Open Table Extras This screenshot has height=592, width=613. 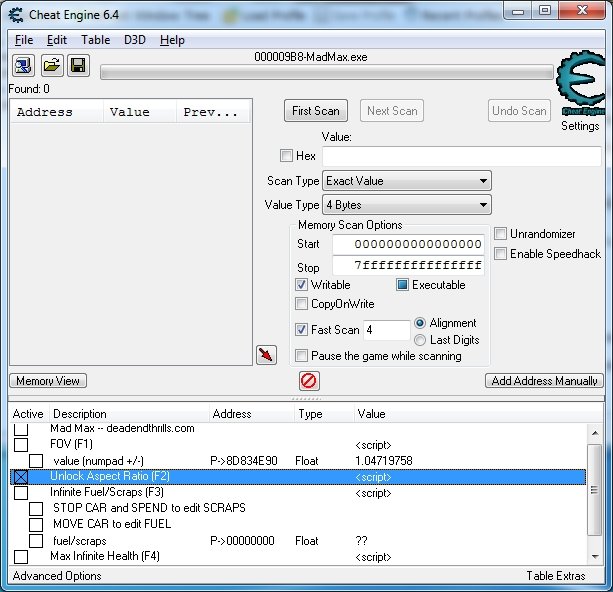click(556, 576)
